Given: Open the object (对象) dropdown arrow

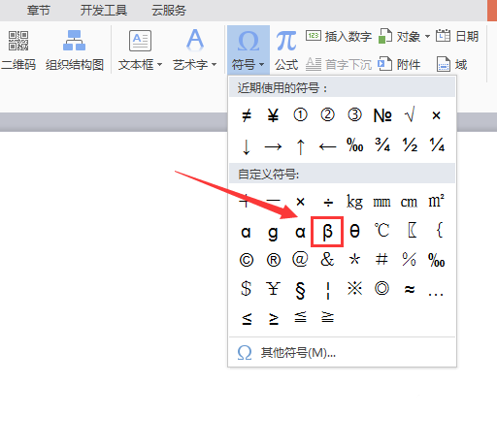Looking at the screenshot, I should [427, 36].
